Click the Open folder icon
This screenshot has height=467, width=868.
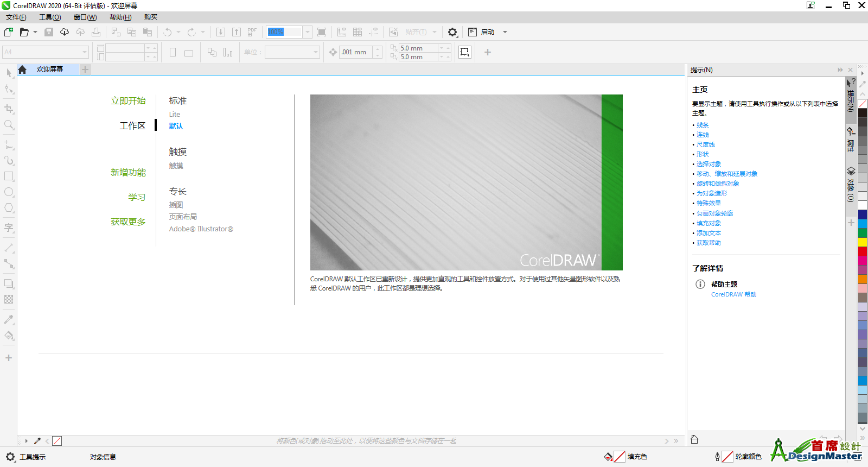coord(24,32)
